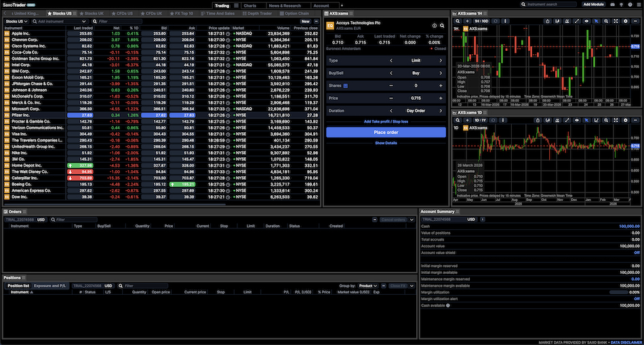Open the mail envelope icon in the top bar

point(612,5)
